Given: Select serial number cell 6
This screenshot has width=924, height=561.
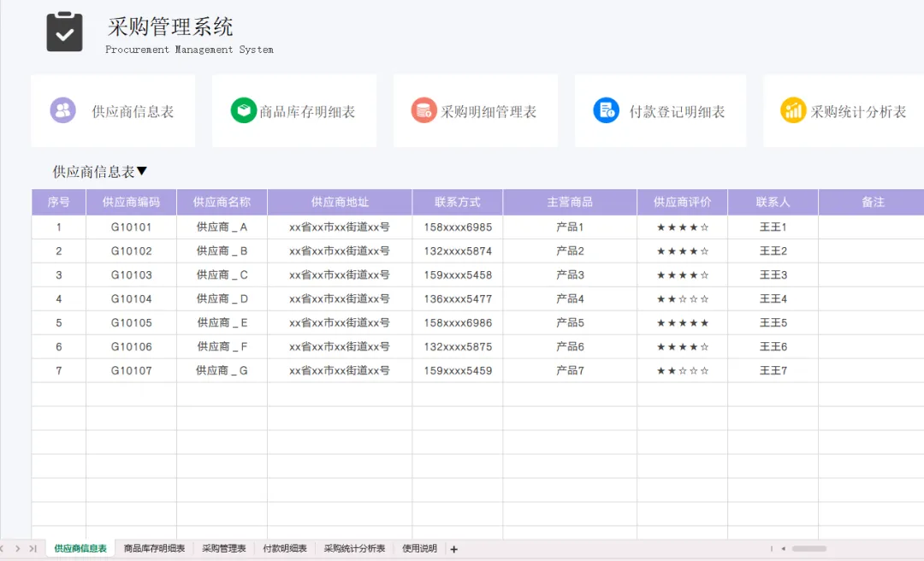Looking at the screenshot, I should point(59,347).
